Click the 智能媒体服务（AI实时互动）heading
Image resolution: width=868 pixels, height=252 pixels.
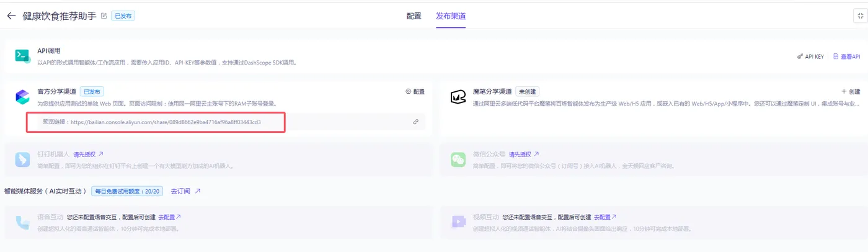coord(45,191)
